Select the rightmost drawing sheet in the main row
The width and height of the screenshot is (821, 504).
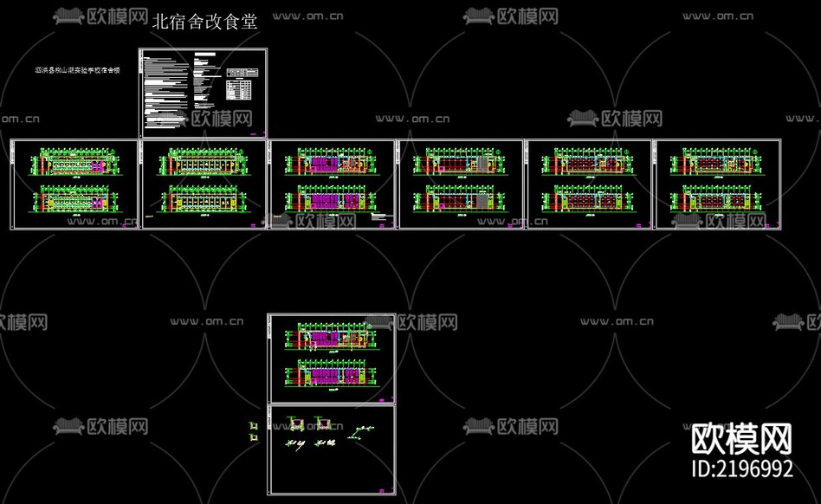(717, 184)
